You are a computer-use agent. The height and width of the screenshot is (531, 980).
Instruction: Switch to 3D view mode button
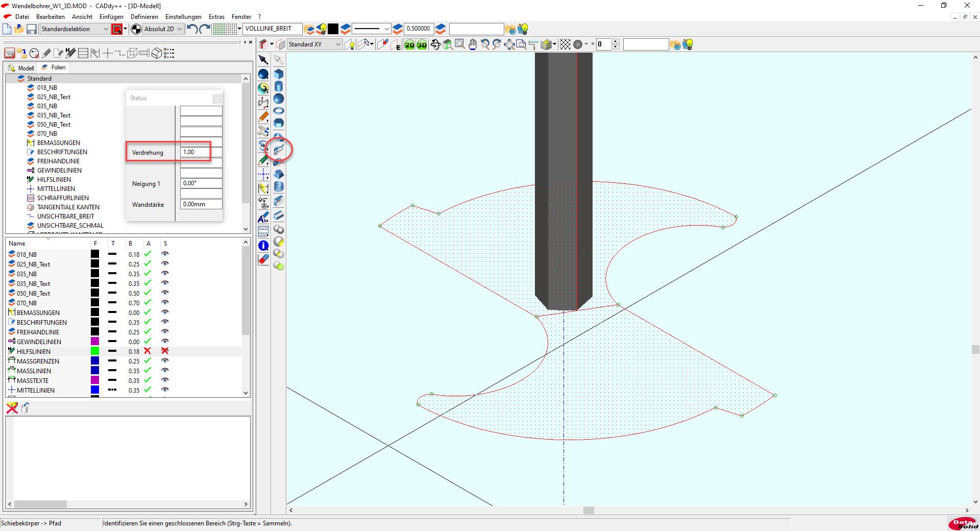click(x=422, y=45)
